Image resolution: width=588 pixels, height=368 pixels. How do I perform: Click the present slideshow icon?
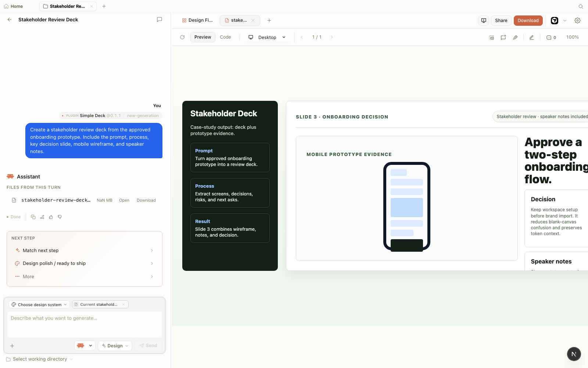coord(484,21)
